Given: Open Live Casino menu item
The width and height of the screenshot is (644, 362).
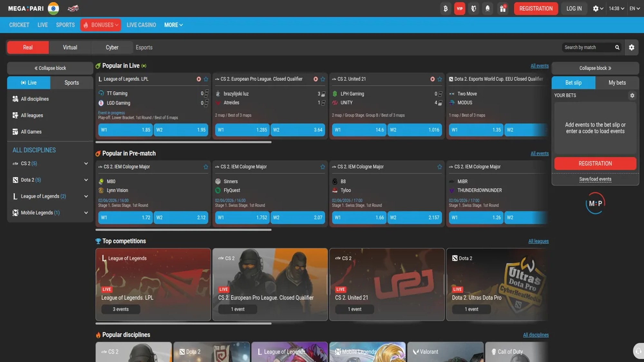Looking at the screenshot, I should [x=141, y=25].
